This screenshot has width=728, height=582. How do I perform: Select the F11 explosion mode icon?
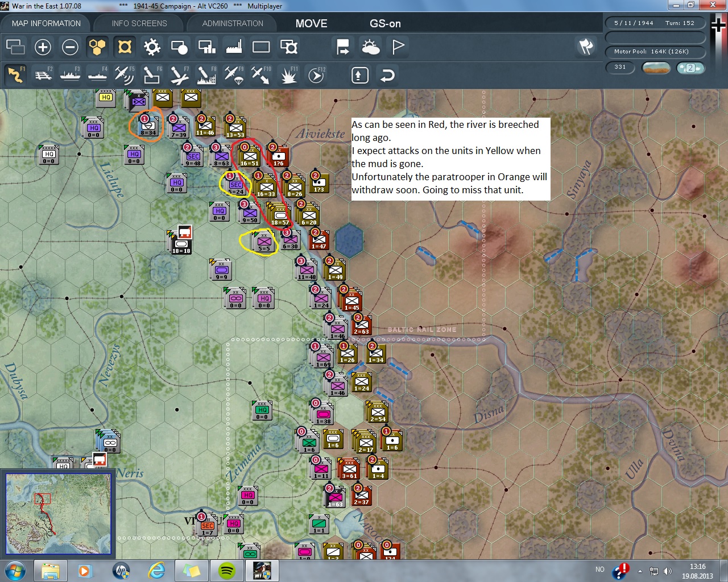[x=288, y=75]
